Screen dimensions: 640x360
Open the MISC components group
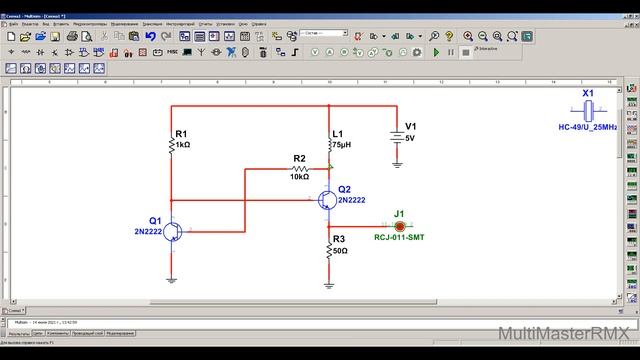[172, 52]
